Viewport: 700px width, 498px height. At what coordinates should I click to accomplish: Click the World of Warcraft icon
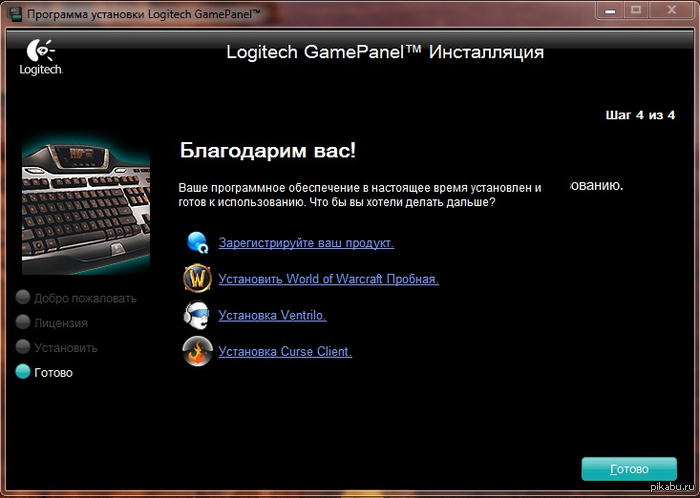click(x=197, y=278)
